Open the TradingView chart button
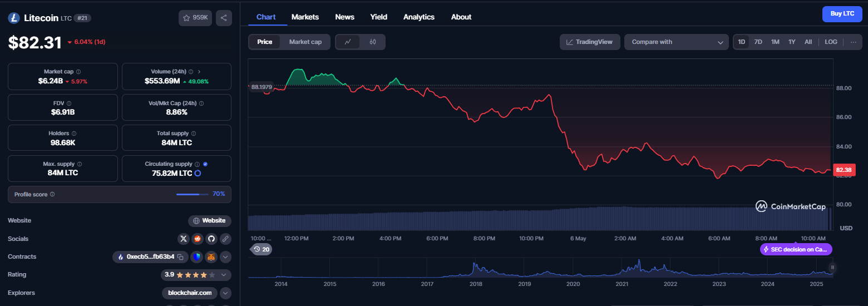The height and width of the screenshot is (306, 868). click(x=590, y=42)
